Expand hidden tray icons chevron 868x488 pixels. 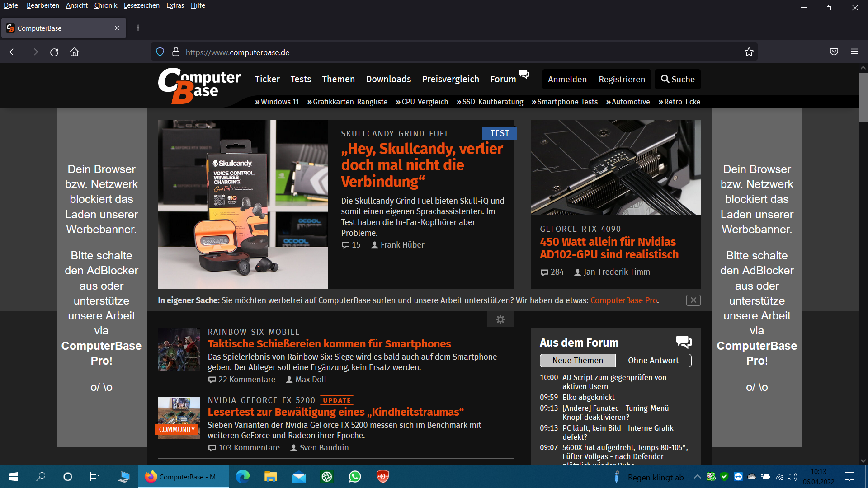tap(698, 477)
